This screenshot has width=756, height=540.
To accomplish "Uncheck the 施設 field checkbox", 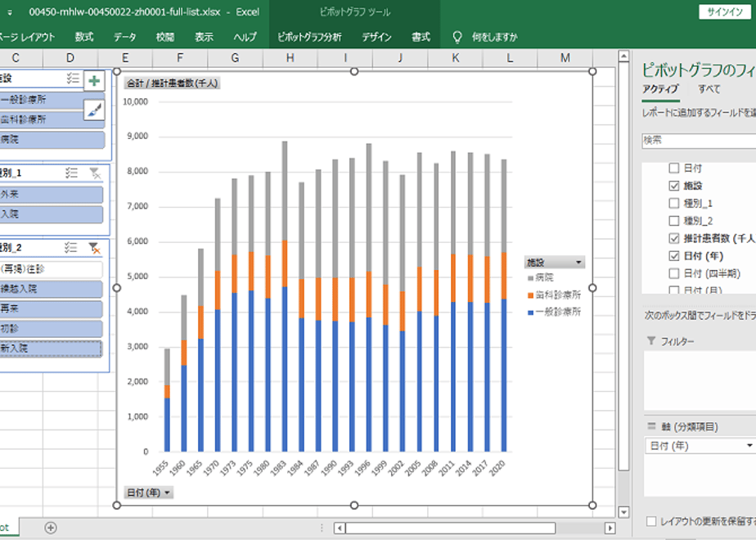I will tap(674, 186).
